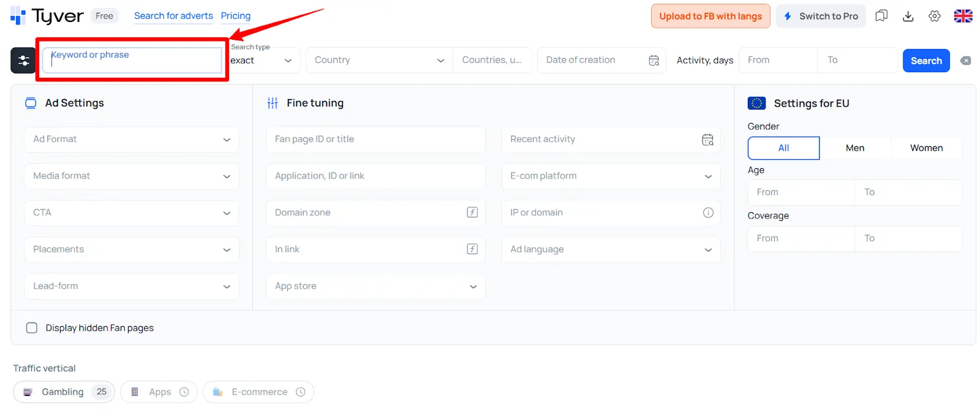Click the Ad Settings heading
Image resolution: width=980 pixels, height=415 pixels.
75,103
